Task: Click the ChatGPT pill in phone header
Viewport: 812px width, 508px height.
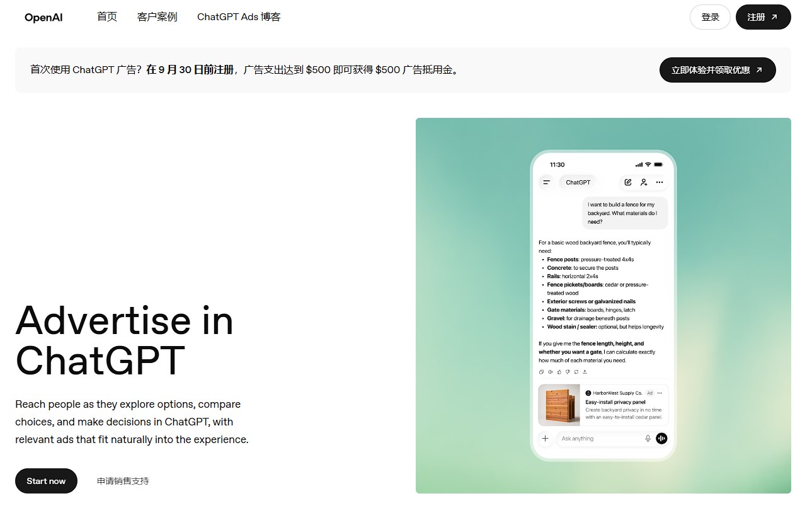Action: click(578, 182)
